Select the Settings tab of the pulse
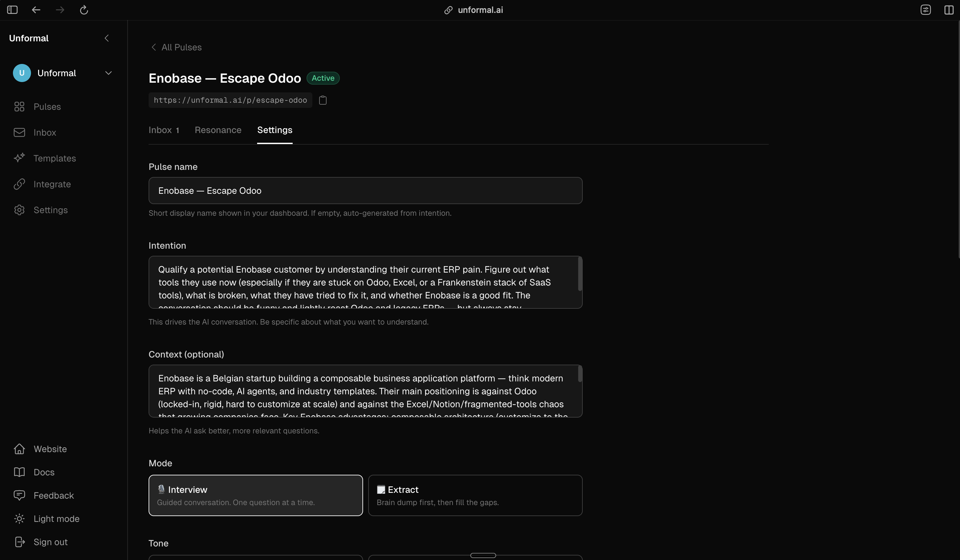 pos(275,130)
